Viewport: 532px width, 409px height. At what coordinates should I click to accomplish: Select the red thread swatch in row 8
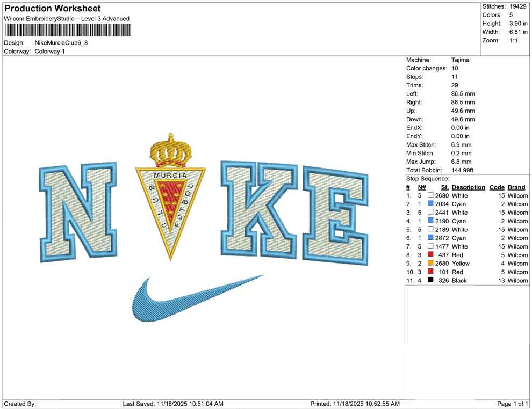[x=429, y=255]
